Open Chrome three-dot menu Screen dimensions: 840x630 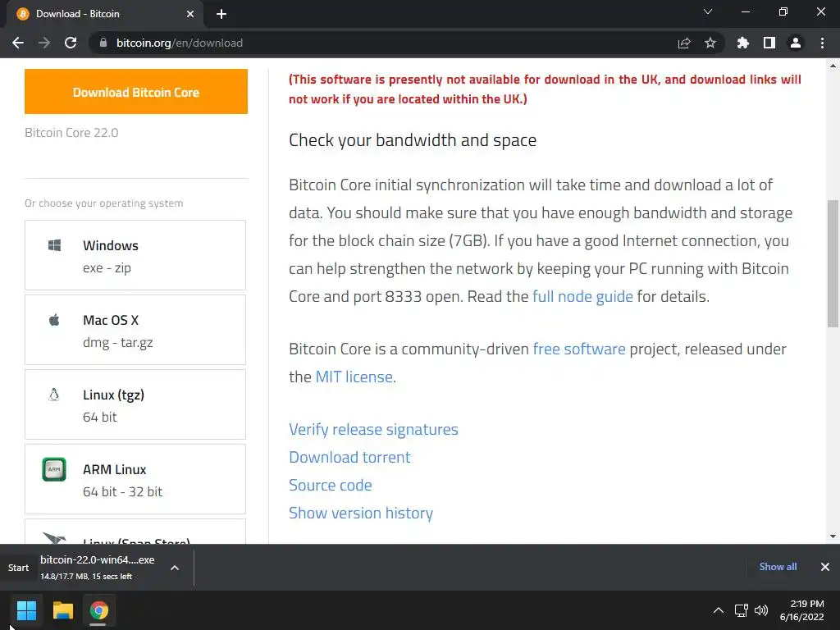822,43
